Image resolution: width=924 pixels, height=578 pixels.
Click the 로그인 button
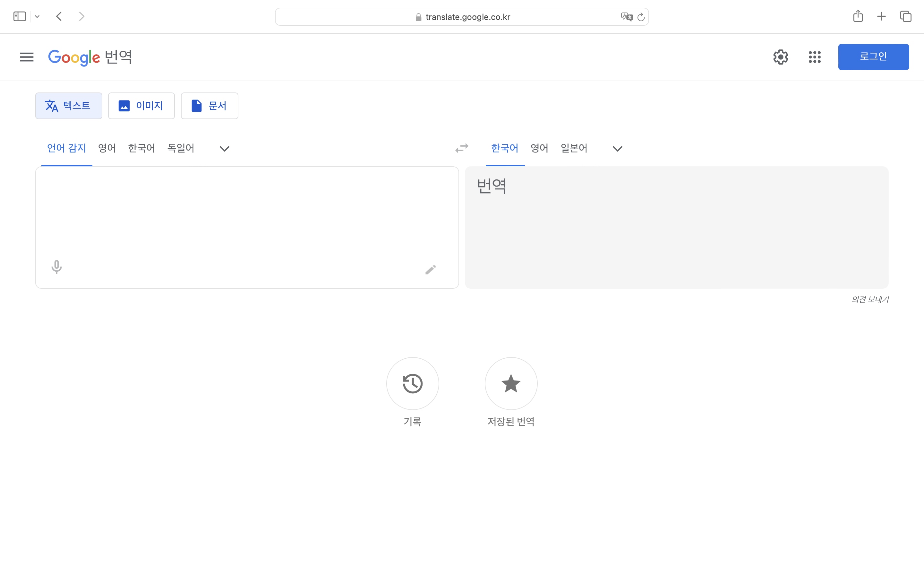(x=873, y=57)
